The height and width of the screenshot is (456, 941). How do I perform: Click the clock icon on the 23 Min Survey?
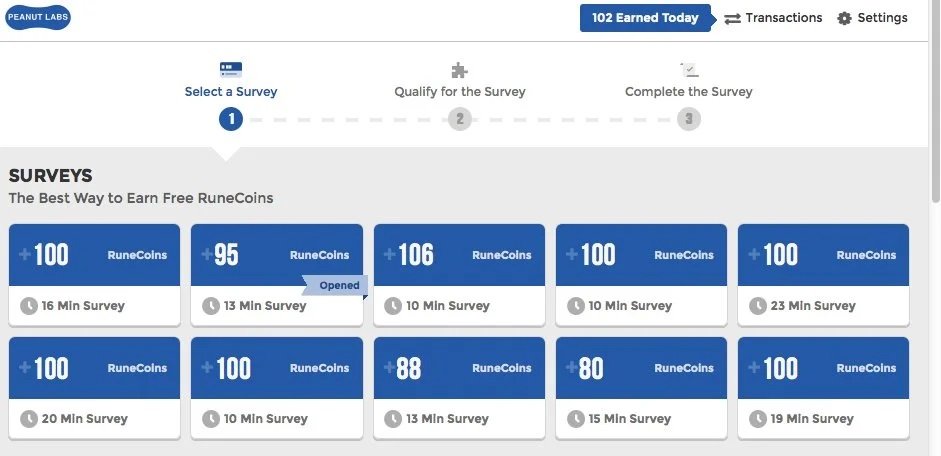click(758, 306)
